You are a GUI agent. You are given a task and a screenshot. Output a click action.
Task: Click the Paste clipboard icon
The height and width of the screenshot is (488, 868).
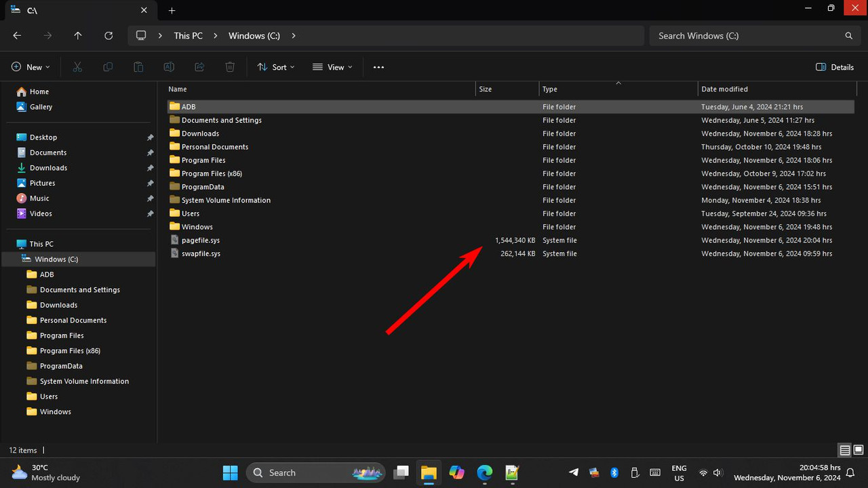coord(138,67)
